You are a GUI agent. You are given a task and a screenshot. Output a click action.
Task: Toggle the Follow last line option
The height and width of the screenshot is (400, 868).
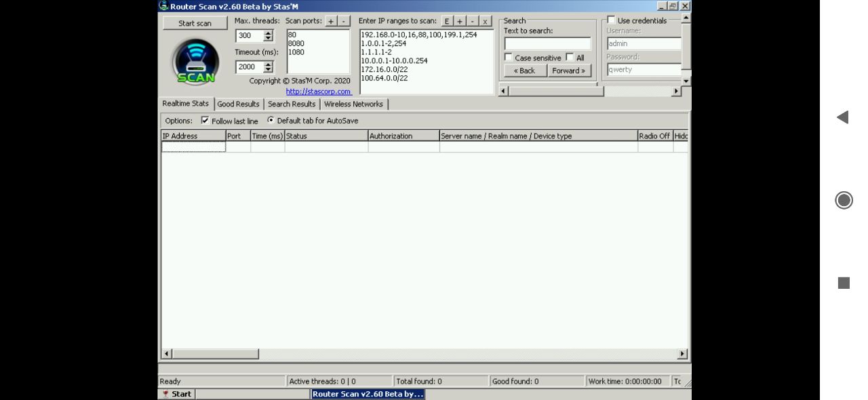click(205, 121)
